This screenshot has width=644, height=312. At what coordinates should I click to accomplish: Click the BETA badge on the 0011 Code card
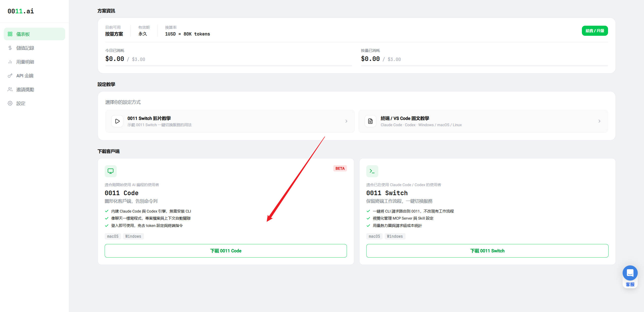tap(340, 168)
